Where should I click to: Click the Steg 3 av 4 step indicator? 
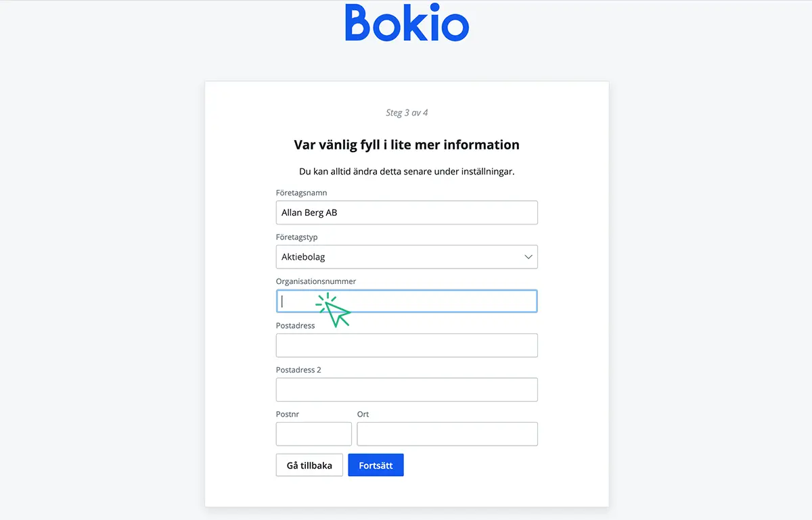click(407, 113)
